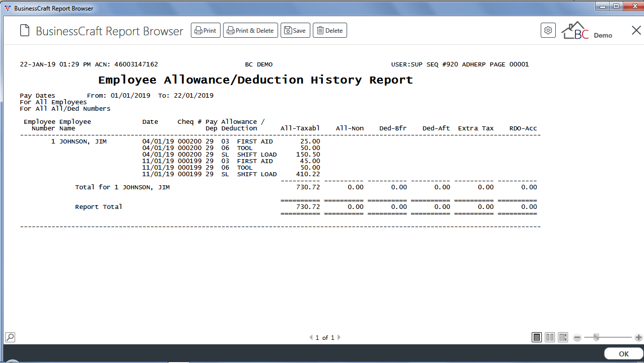Click the OK button
The height and width of the screenshot is (363, 644).
point(624,354)
